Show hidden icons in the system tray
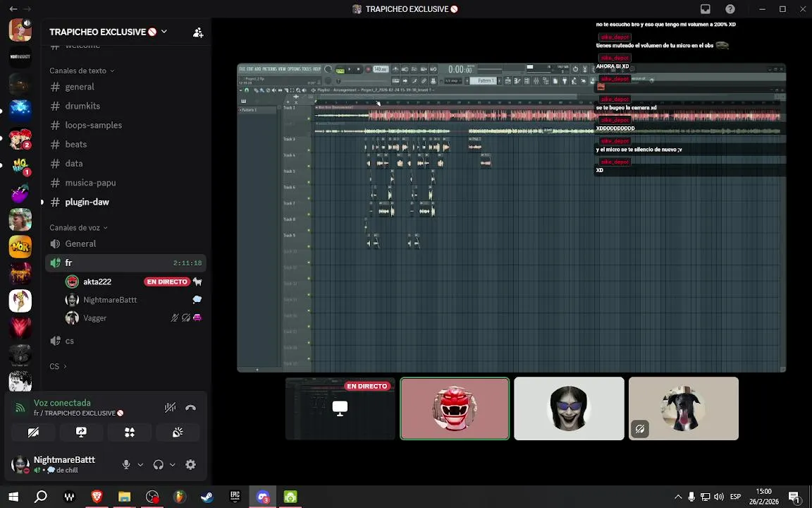The image size is (812, 508). tap(678, 497)
